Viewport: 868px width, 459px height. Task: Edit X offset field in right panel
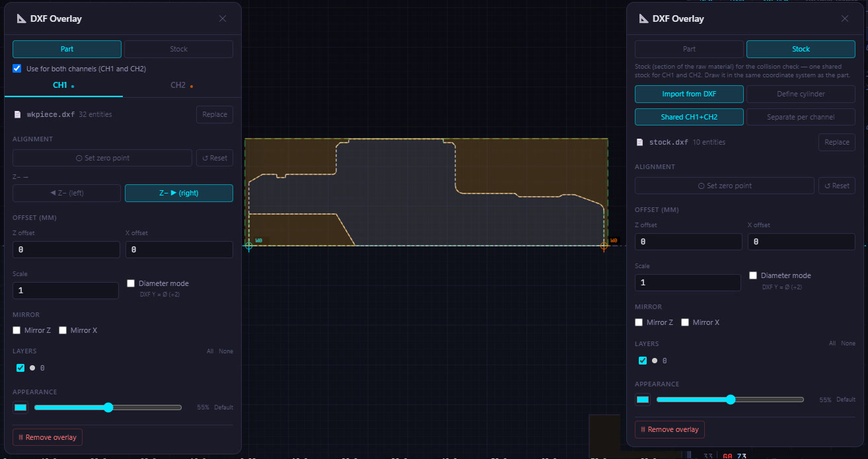point(801,242)
